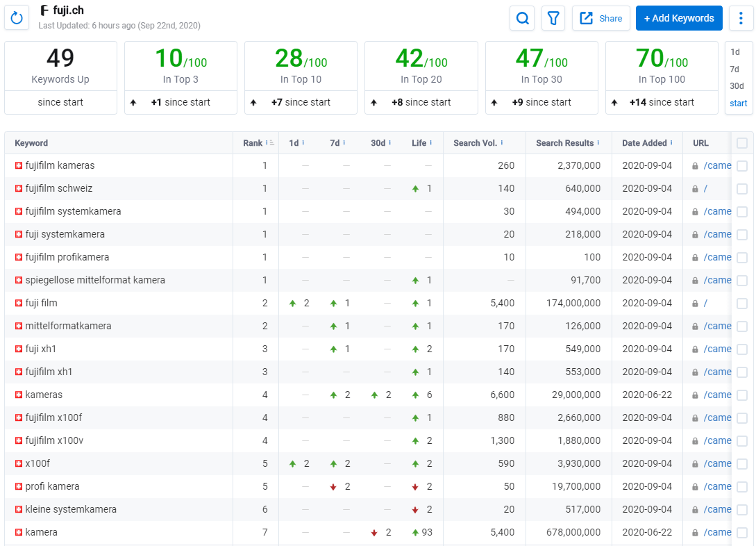The width and height of the screenshot is (756, 546).
Task: Open the /came URL link for kamera row
Action: [x=717, y=533]
